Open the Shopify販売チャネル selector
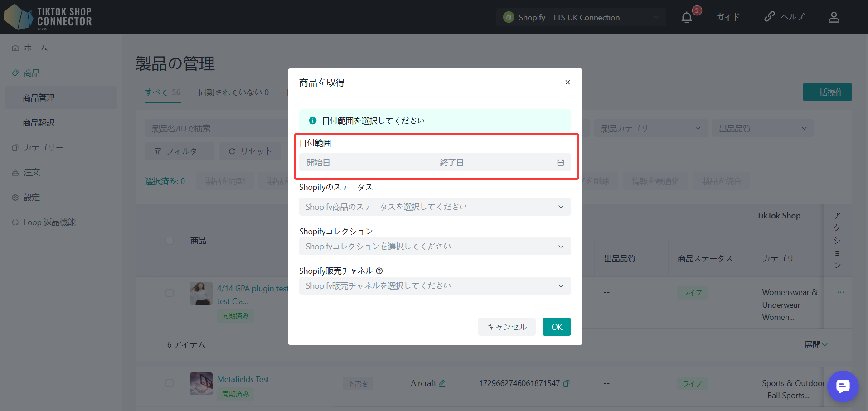 (x=434, y=286)
